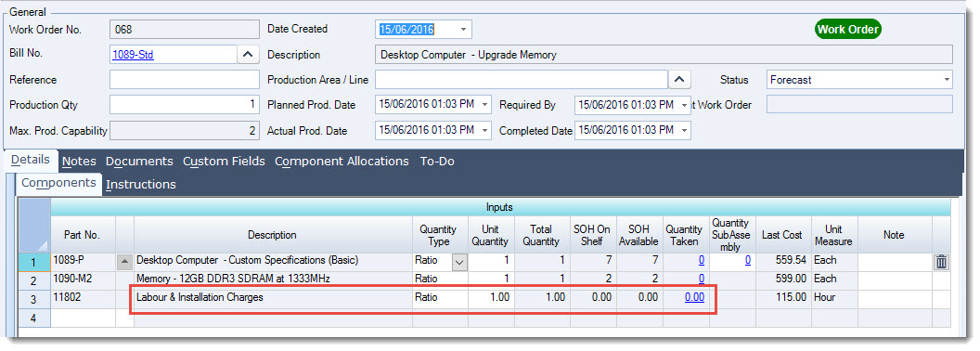
Task: Click the Note cell for 11802
Action: click(x=895, y=298)
